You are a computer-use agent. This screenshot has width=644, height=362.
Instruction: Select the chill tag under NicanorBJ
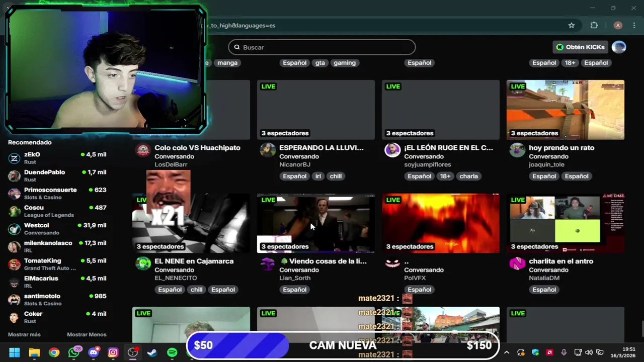tap(336, 176)
